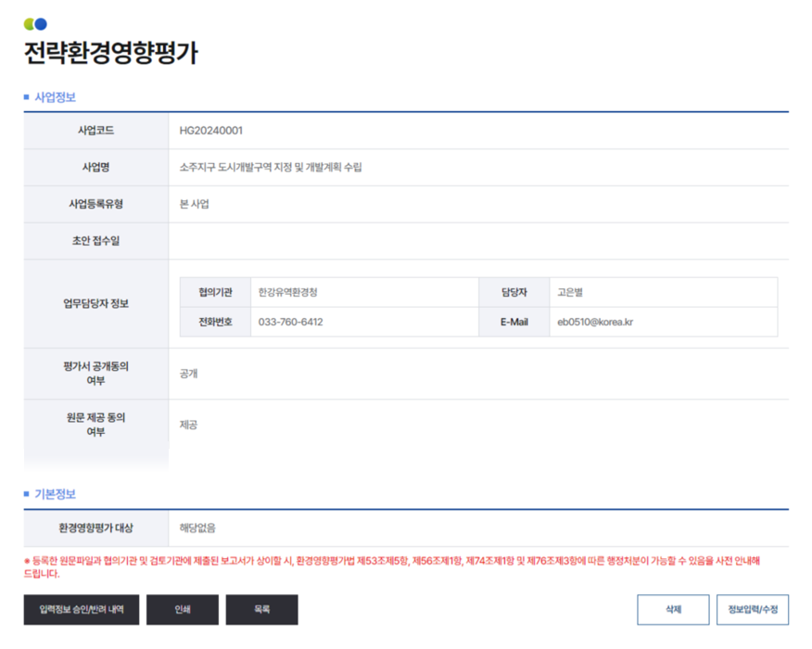Go back via the 목록 button
This screenshot has height=649, width=812.
click(261, 610)
